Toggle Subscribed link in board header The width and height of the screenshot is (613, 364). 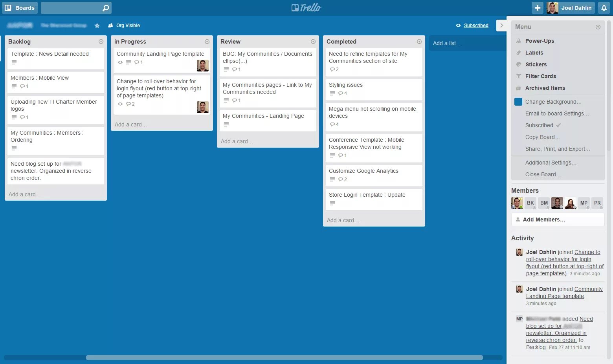point(476,26)
